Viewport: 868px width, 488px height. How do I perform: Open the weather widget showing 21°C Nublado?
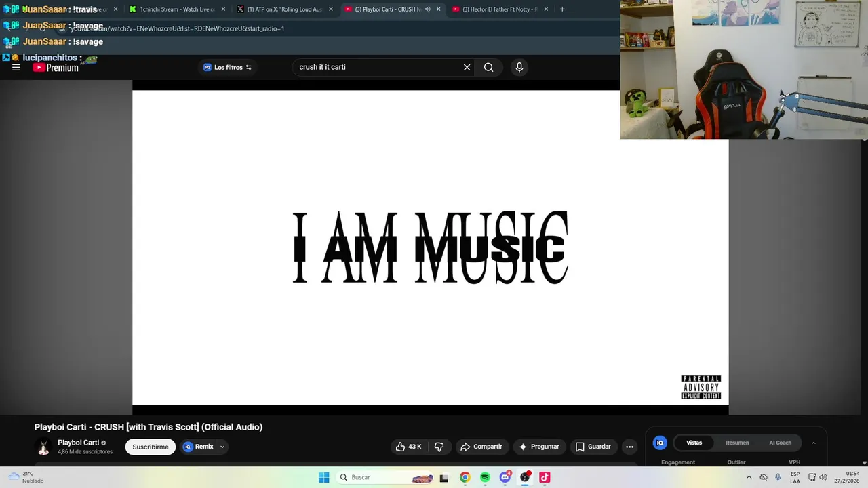[26, 477]
